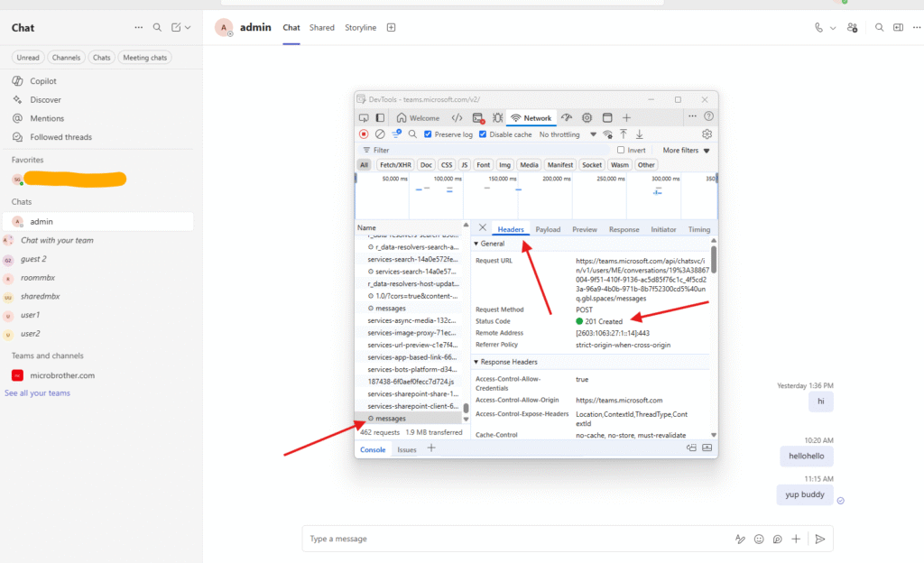Click the add people icon in chat header
This screenshot has width=924, height=563.
click(853, 28)
